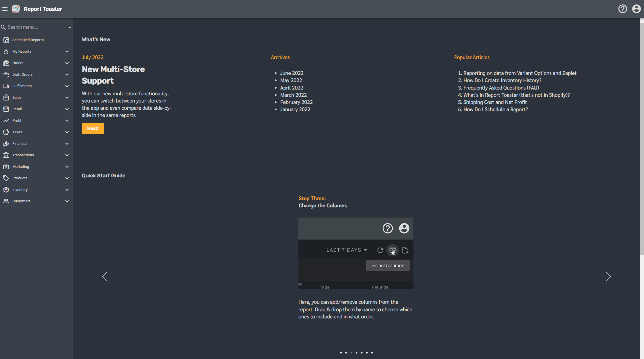Click the My Reports star icon
The image size is (644, 359).
6,52
